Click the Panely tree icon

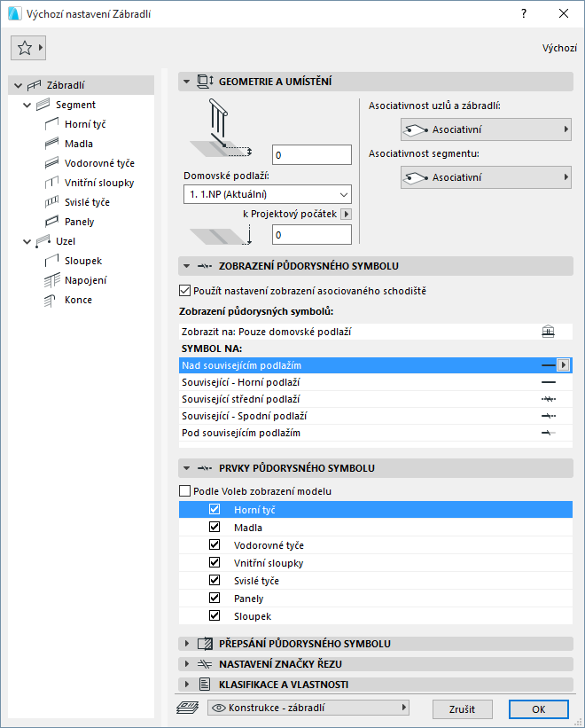coord(51,222)
